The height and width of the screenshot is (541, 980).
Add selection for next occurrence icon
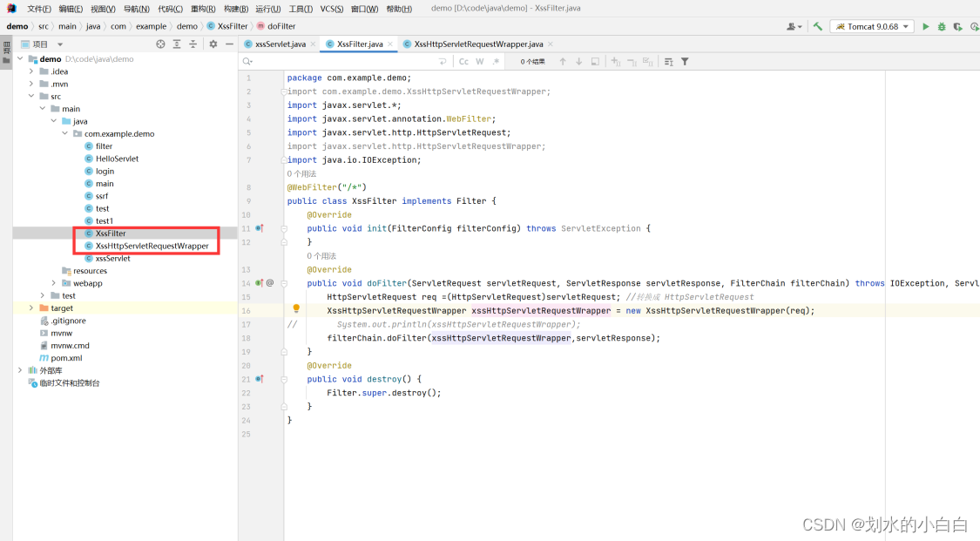point(616,61)
